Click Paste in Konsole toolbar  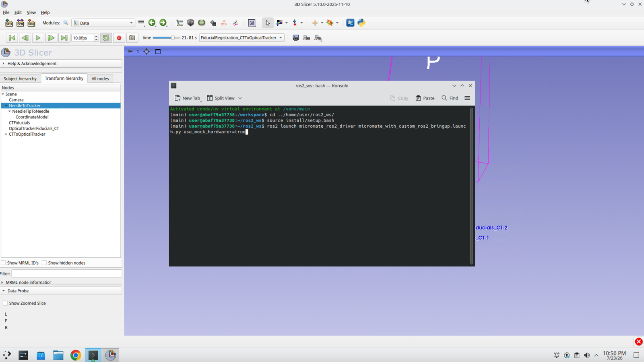coord(425,98)
